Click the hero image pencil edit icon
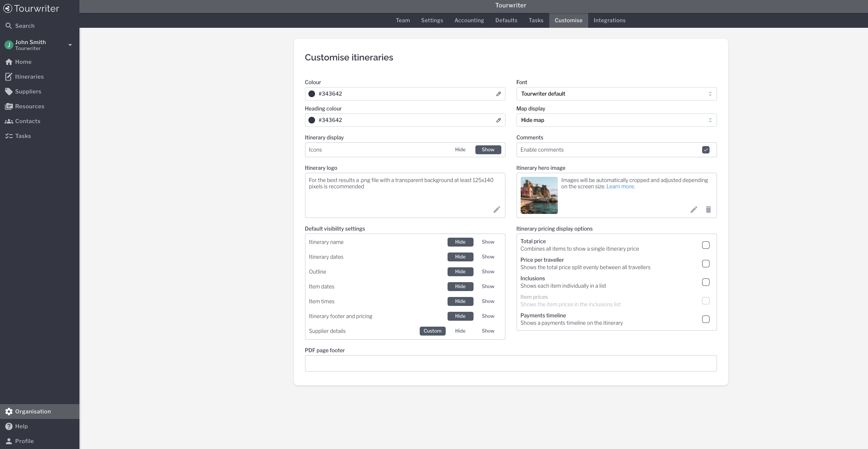 694,209
